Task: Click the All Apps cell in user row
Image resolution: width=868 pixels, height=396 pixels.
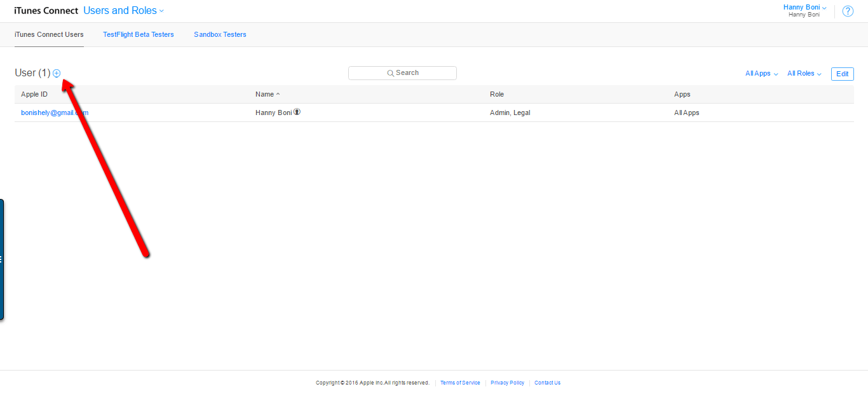Action: [687, 113]
